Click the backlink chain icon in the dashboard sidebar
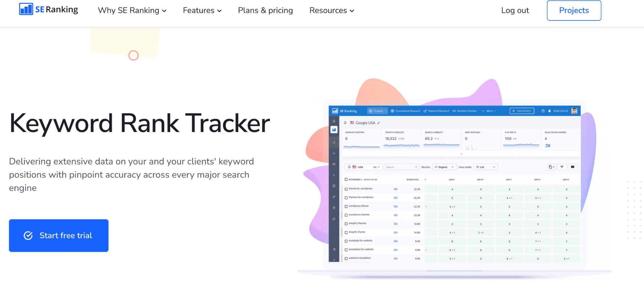The height and width of the screenshot is (287, 644). [x=334, y=197]
